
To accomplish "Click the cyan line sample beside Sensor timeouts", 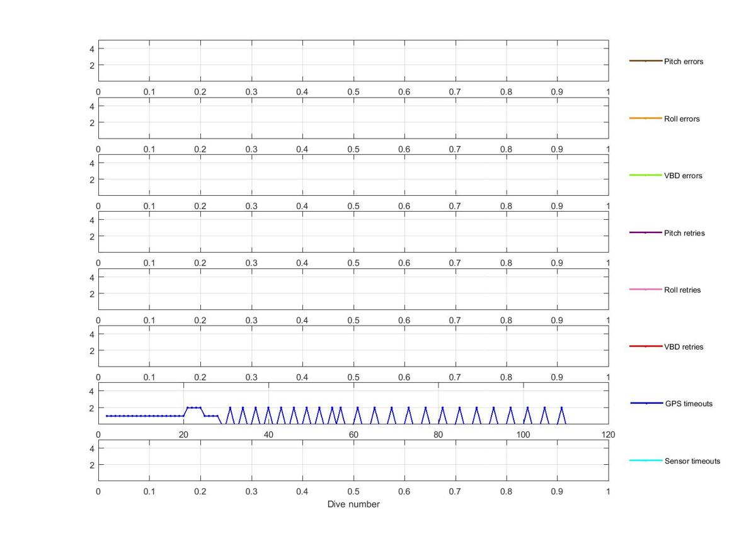I will 646,460.
